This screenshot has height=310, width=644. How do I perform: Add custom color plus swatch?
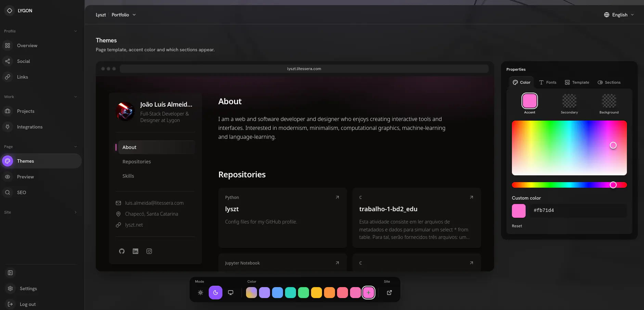pyautogui.click(x=369, y=293)
